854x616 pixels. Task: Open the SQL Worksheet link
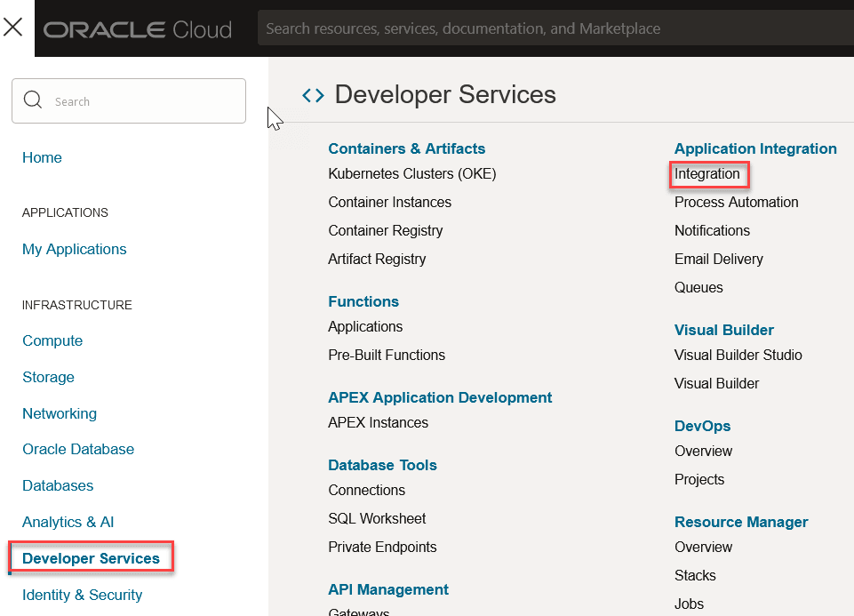pos(377,518)
